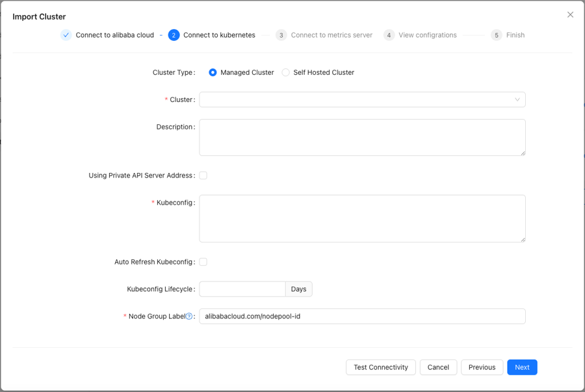This screenshot has height=392, width=585.
Task: Click the completed step checkmark icon
Action: click(x=66, y=35)
